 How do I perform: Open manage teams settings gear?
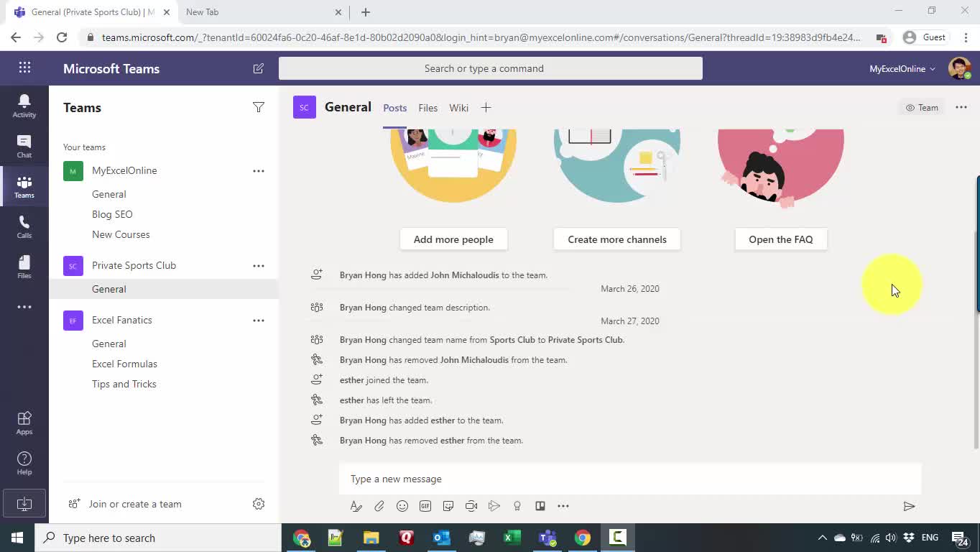259,504
